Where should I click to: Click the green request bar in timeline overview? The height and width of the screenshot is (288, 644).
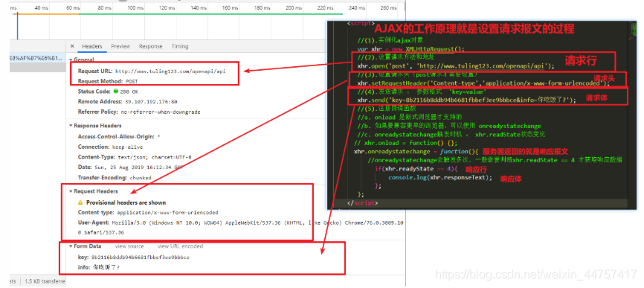point(210,14)
